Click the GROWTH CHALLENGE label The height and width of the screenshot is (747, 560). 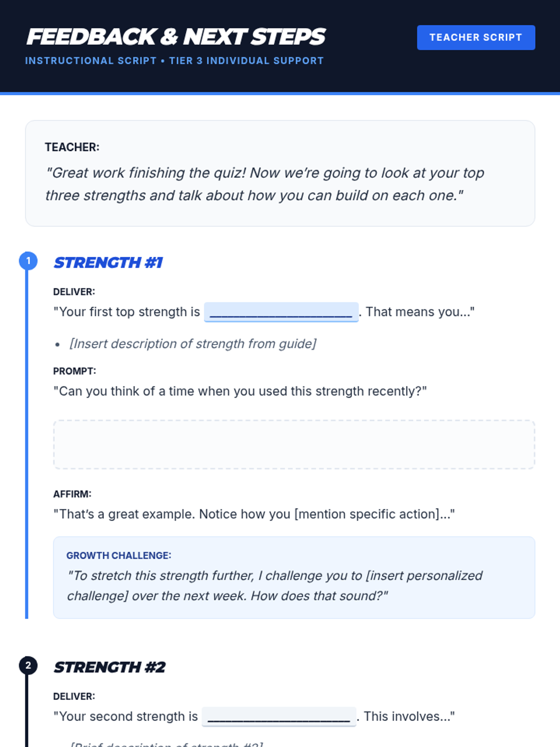[x=119, y=556]
